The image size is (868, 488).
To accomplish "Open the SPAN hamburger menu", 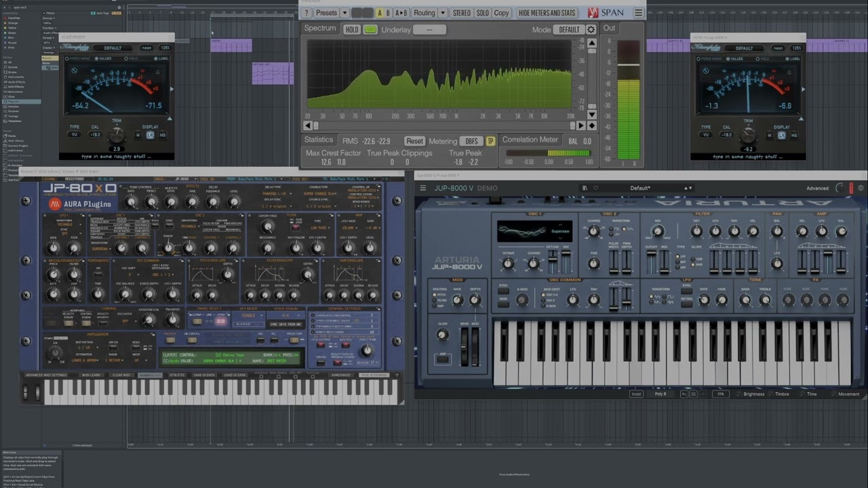I will pos(638,13).
